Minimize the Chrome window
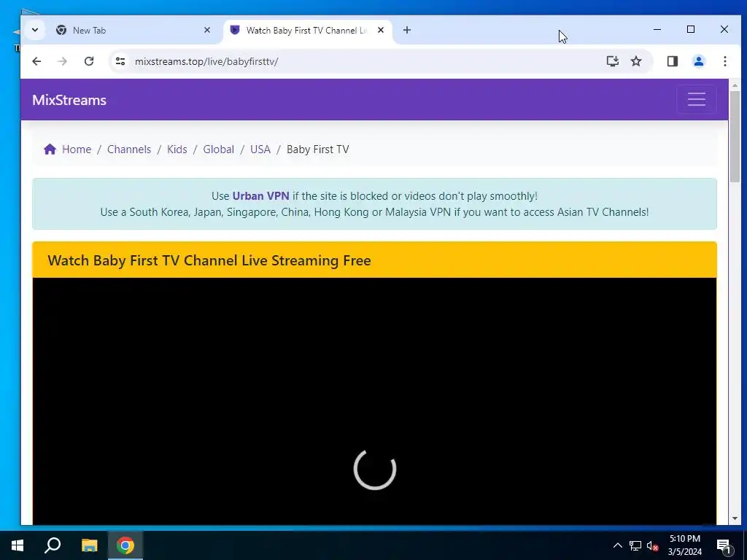The height and width of the screenshot is (560, 747). coord(657,29)
